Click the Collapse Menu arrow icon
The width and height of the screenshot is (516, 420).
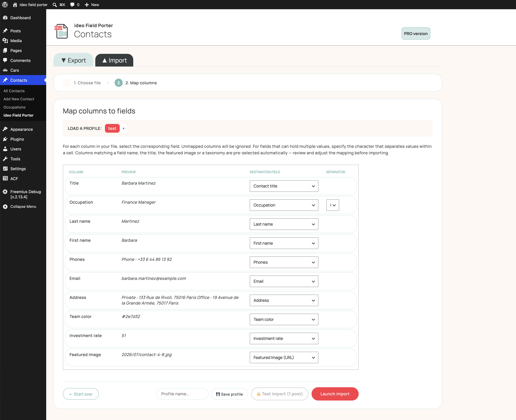5,207
